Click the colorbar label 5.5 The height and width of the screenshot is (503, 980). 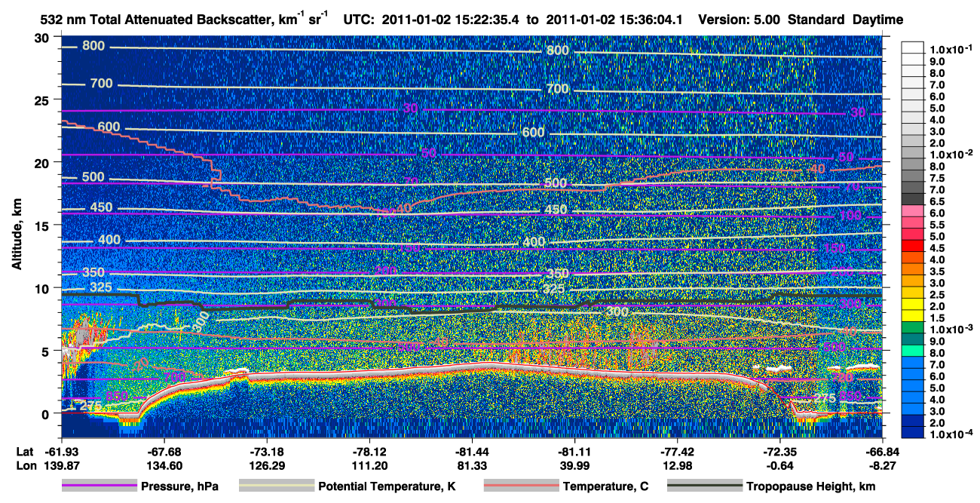pyautogui.click(x=937, y=224)
